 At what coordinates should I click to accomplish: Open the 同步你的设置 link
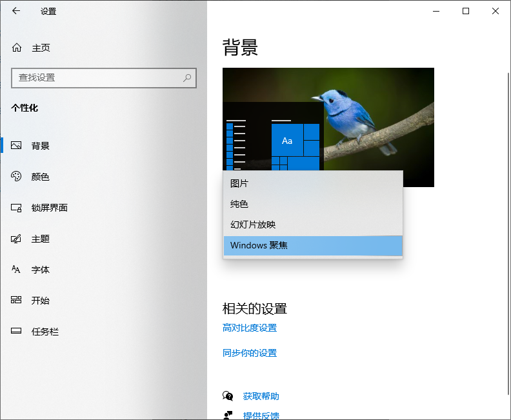250,353
